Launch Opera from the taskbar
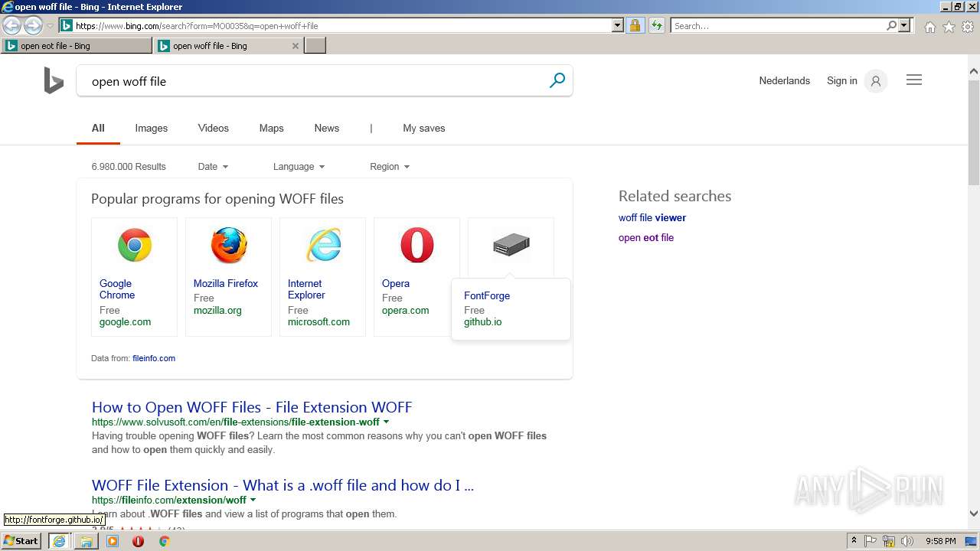The width and height of the screenshot is (980, 551). (138, 541)
